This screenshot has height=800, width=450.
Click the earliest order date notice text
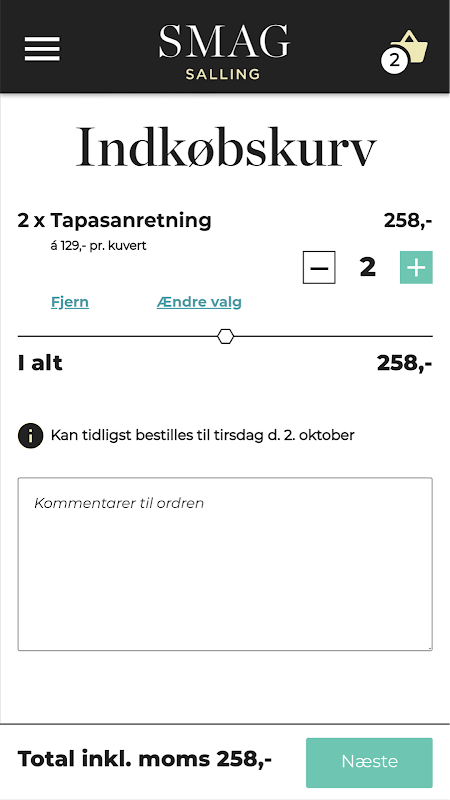[x=203, y=436]
